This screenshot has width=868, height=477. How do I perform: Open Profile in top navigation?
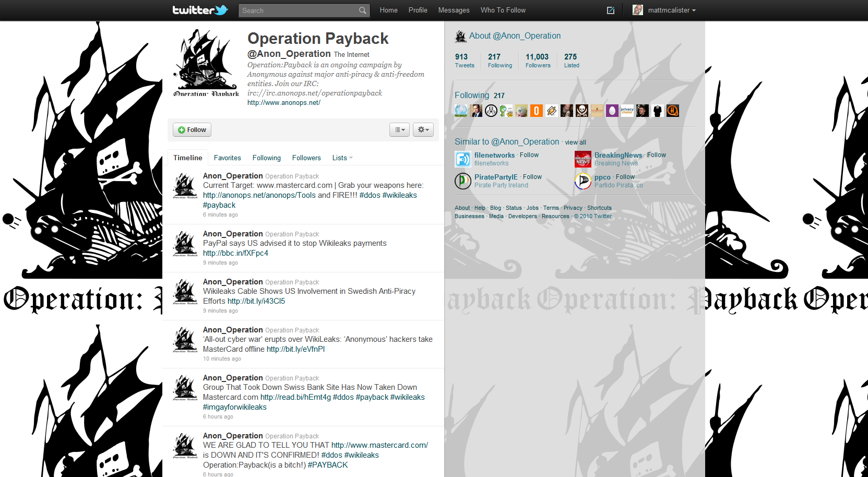coord(418,10)
